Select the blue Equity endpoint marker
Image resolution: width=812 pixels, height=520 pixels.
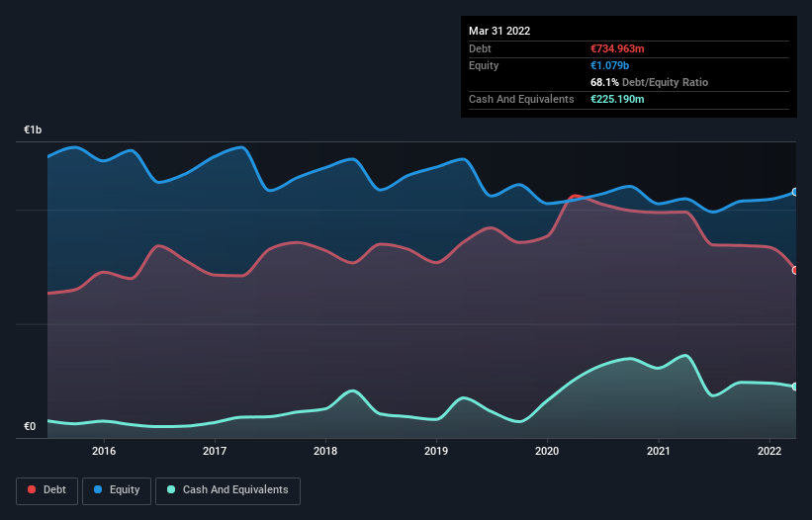click(x=795, y=192)
